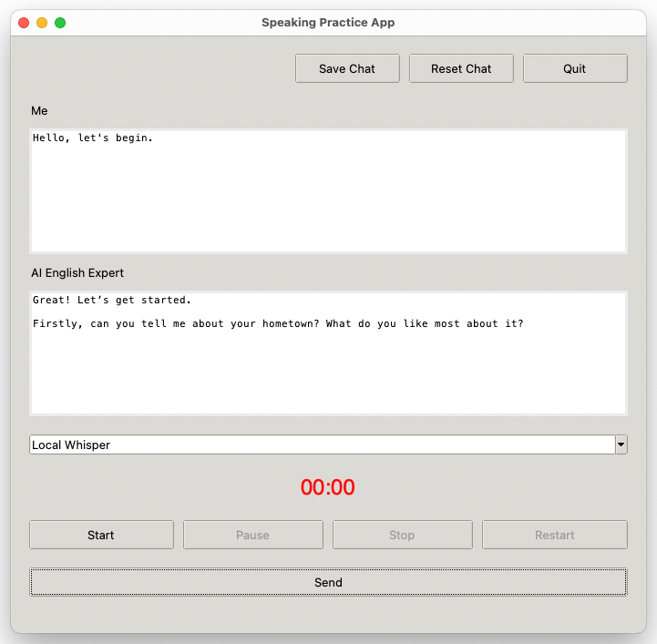Click the "Hello, let's begin." text
This screenshot has width=657, height=644.
[x=93, y=138]
